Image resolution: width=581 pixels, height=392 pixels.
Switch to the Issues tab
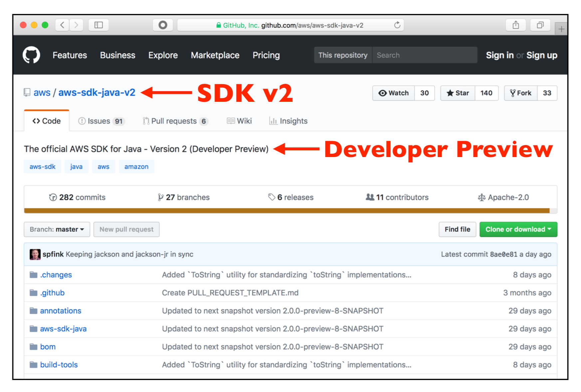click(101, 121)
